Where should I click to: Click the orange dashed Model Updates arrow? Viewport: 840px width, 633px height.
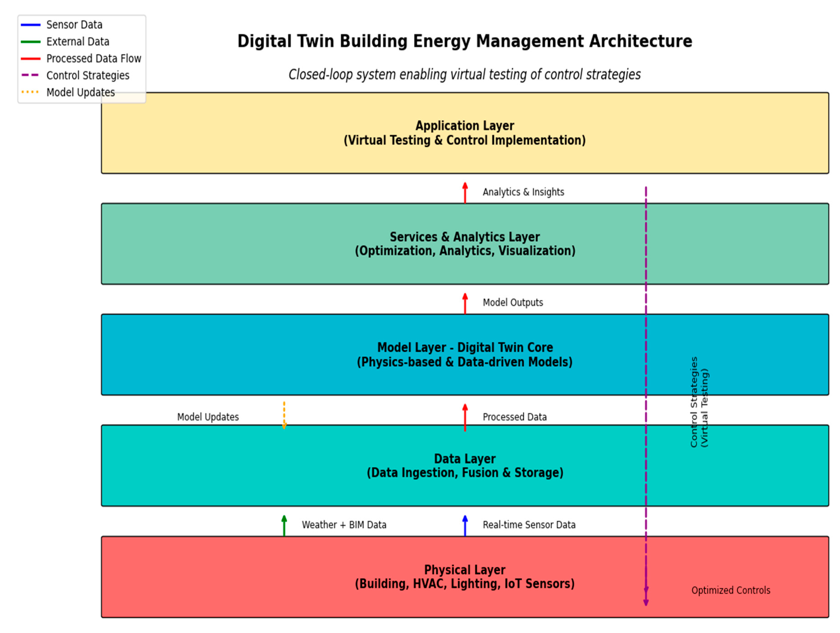(x=284, y=415)
